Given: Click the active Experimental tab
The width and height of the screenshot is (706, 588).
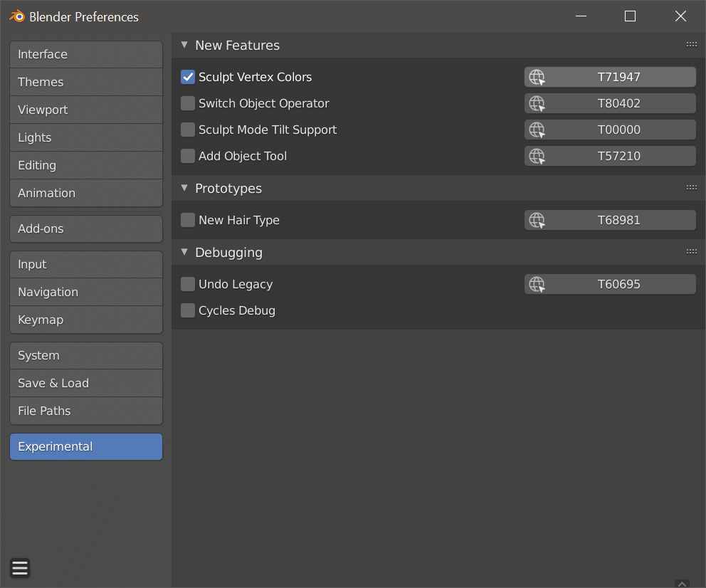Looking at the screenshot, I should [86, 446].
